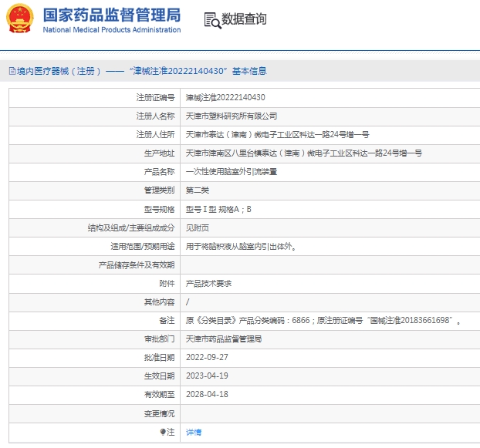Select the 注册人住所 address value
Screen dimensions: 480x448
[277, 134]
